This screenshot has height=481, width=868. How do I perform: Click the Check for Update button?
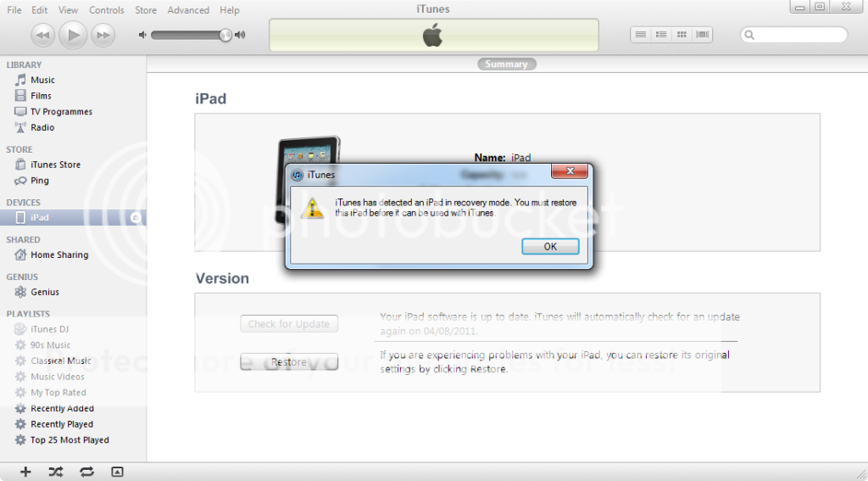tap(289, 324)
